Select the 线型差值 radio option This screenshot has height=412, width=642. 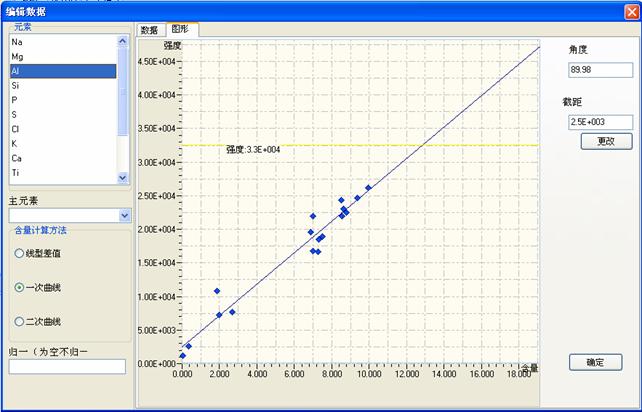click(19, 253)
